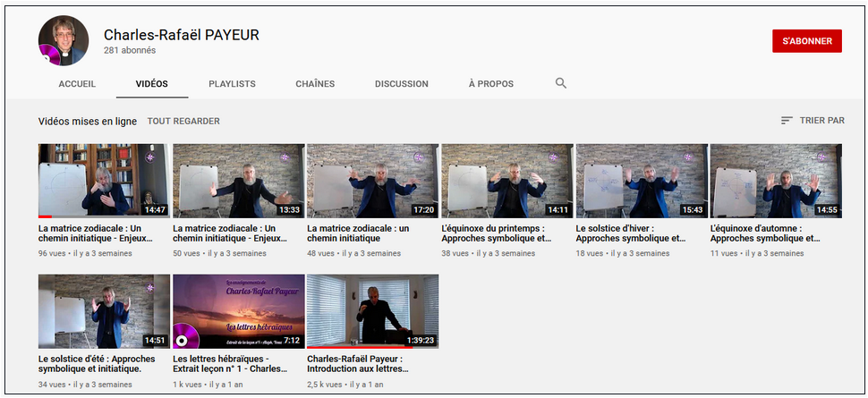Screen dimensions: 868x398
Task: Click '50 vues • il y a 3 semaines'
Action: (220, 253)
